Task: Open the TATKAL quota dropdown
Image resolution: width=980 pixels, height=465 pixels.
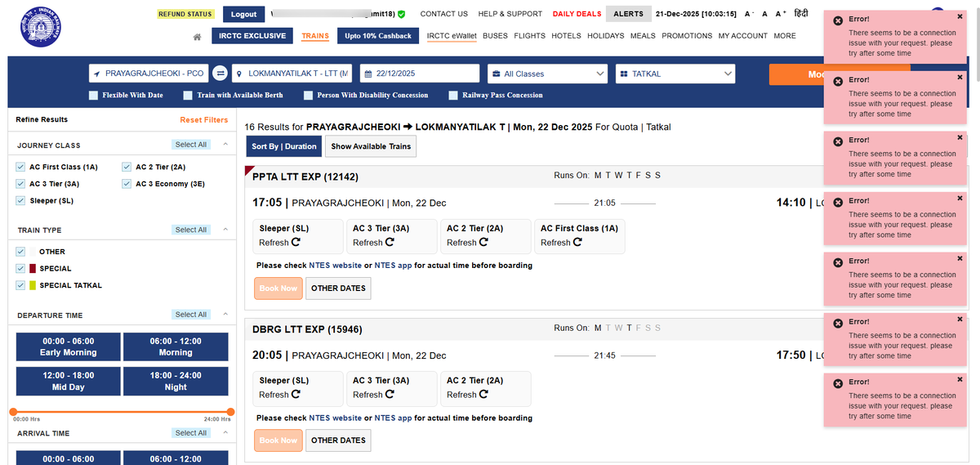Action: [x=676, y=74]
